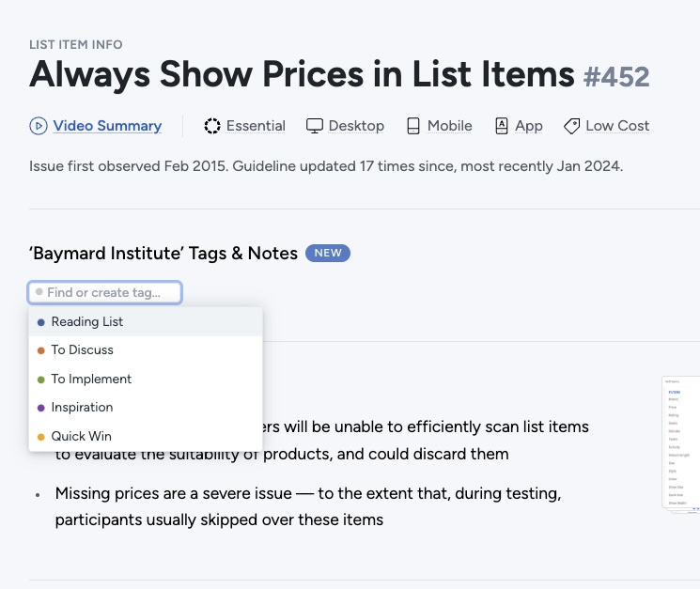Image resolution: width=700 pixels, height=589 pixels.
Task: Click the yellow Quick Win color dot
Action: point(40,437)
